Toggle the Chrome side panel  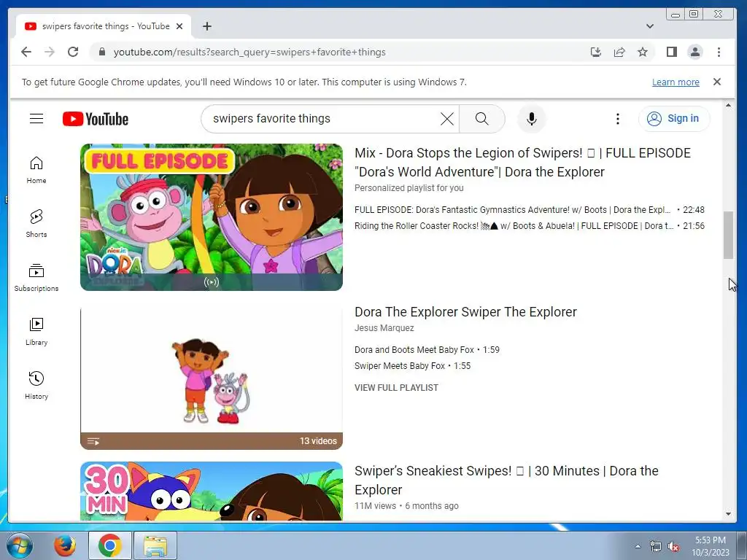point(672,52)
